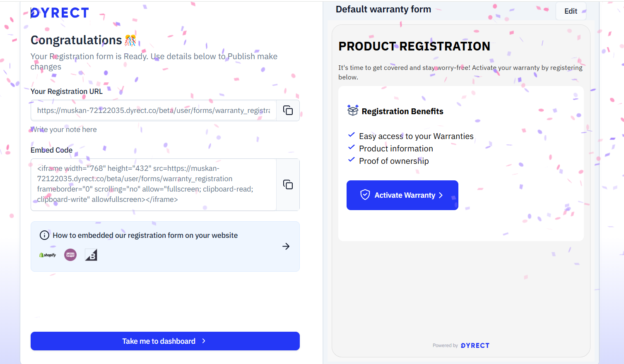Click the 'Write your note here' field
624x364 pixels.
pos(64,129)
